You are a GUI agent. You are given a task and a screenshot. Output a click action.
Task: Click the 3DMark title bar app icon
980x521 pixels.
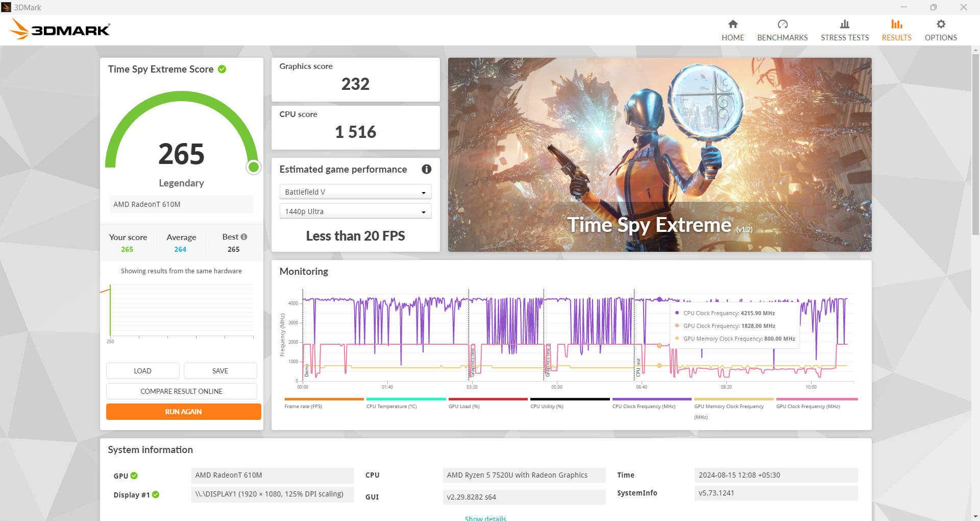6,7
